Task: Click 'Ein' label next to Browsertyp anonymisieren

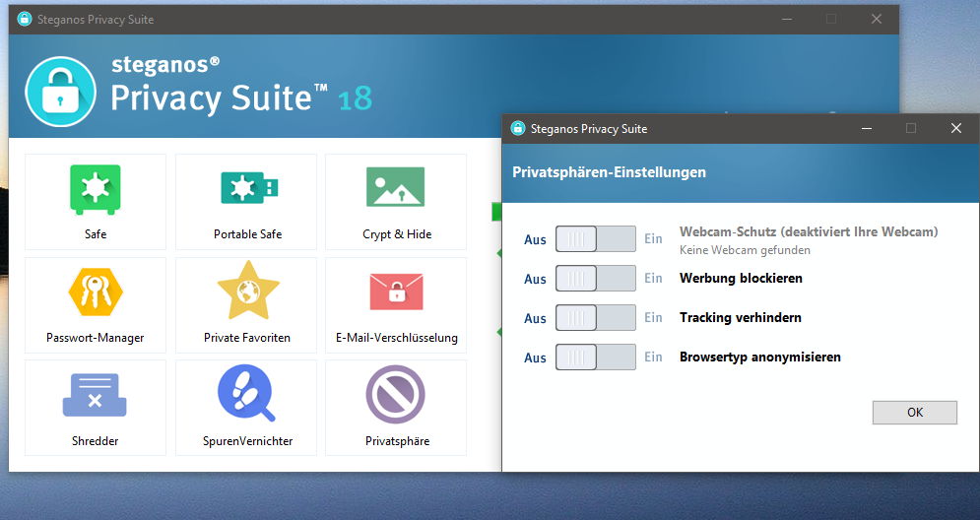Action: point(653,357)
